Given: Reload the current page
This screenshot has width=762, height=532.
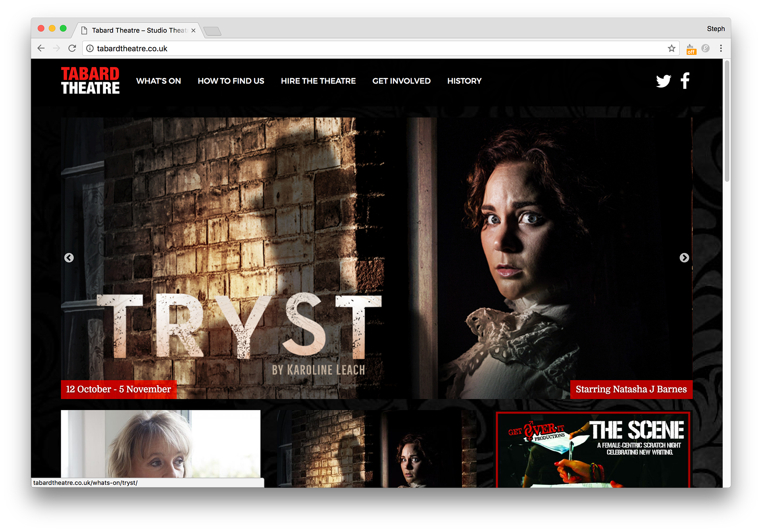Looking at the screenshot, I should pyautogui.click(x=72, y=48).
